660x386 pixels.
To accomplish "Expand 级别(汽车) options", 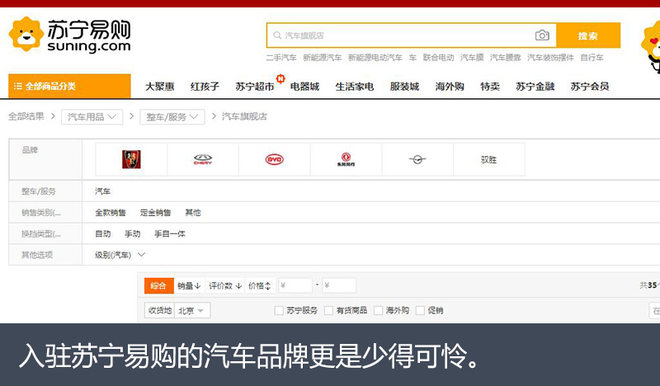I will coord(120,255).
